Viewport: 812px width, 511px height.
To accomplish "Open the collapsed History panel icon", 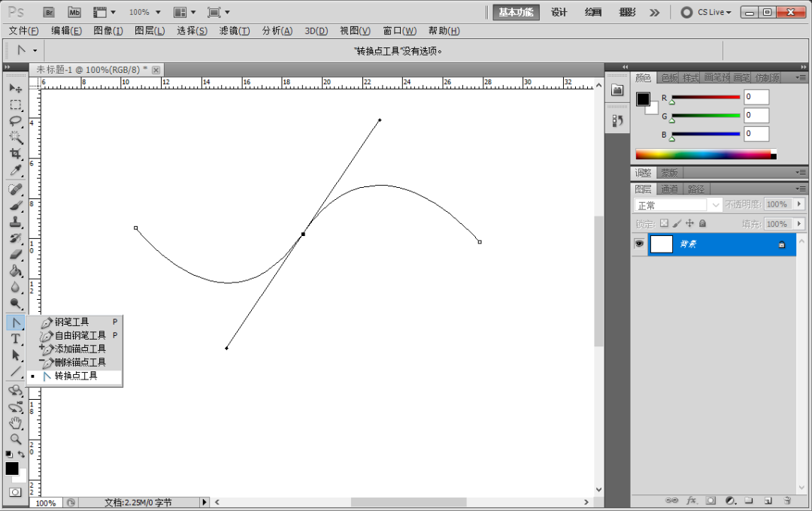I will click(x=617, y=121).
